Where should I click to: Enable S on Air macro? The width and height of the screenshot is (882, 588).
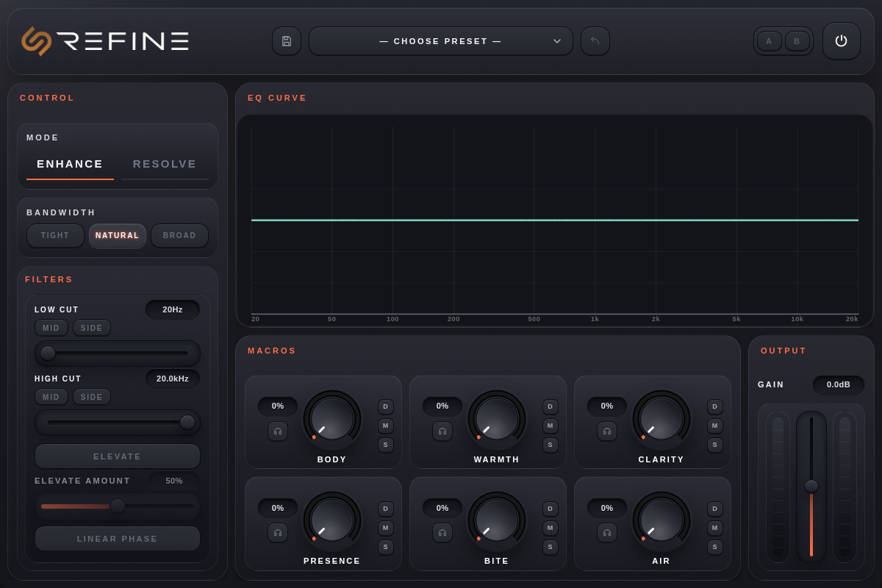tap(715, 547)
